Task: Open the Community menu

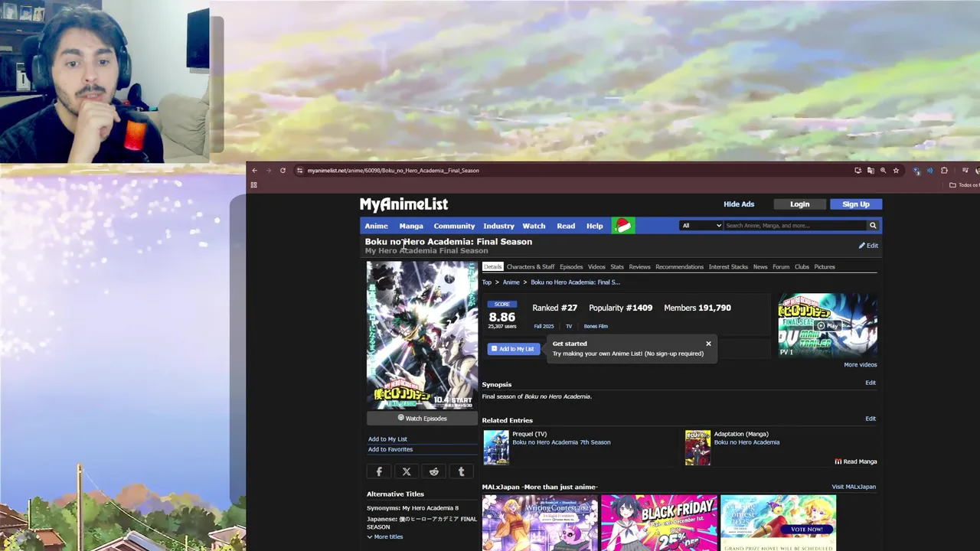Action: pos(454,226)
